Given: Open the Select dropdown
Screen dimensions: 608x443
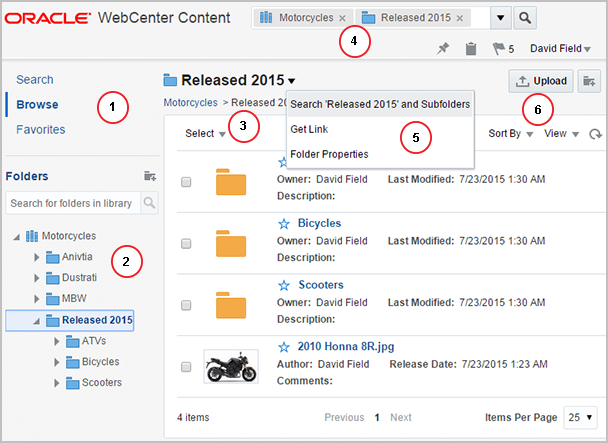Looking at the screenshot, I should click(x=205, y=133).
